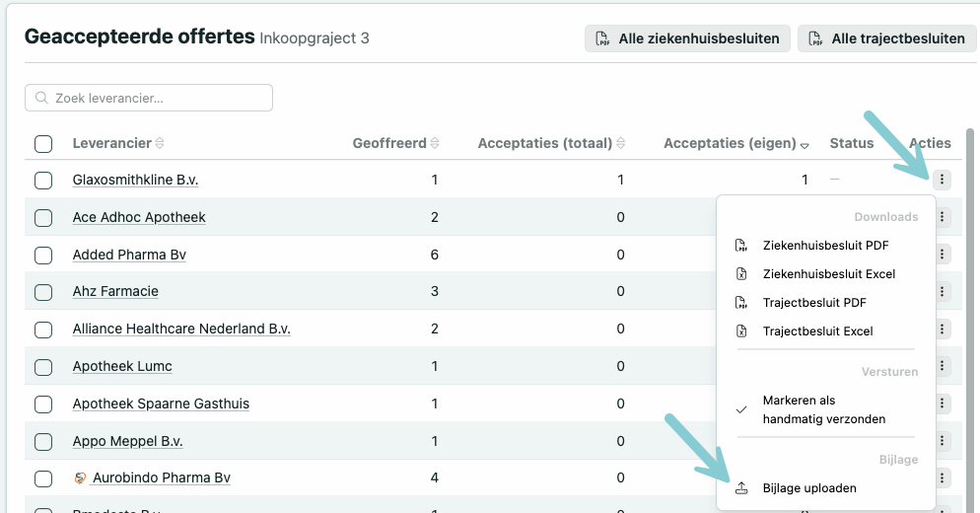980x513 pixels.
Task: Click Geoffreerd value 6 for Added Pharma
Action: (x=435, y=255)
